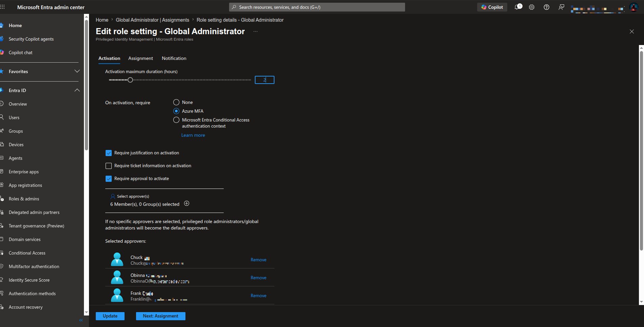This screenshot has width=644, height=327.
Task: Click the user account avatar
Action: coord(634,7)
